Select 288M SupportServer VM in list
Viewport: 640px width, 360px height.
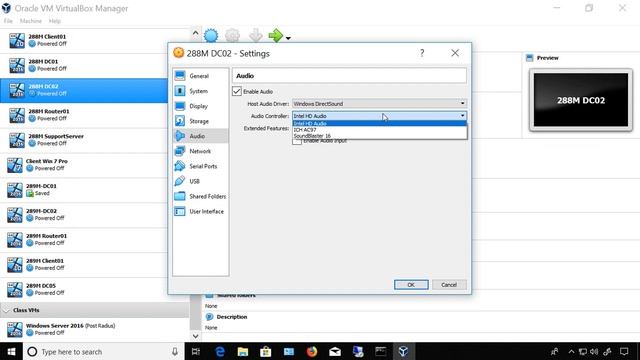(84, 140)
